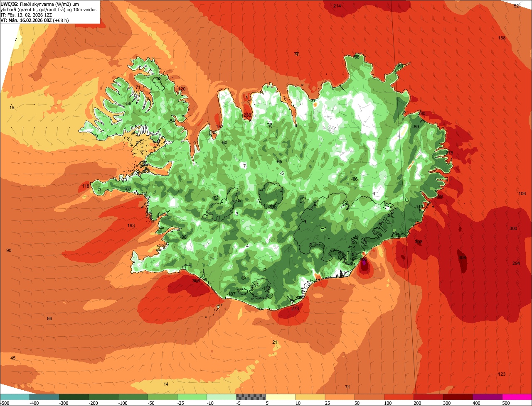Select the pale yellow swatch between 5 and 10
This screenshot has height=406, width=532.
(x=281, y=397)
